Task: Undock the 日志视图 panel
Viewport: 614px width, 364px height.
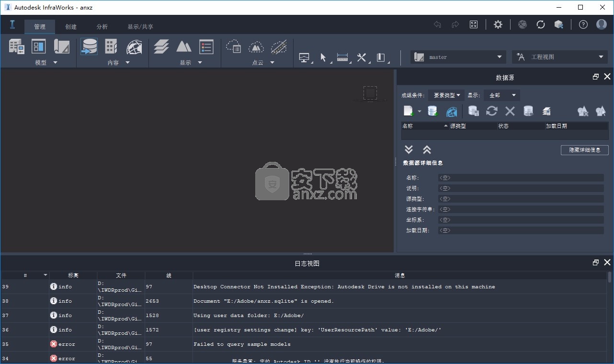Action: tap(596, 262)
